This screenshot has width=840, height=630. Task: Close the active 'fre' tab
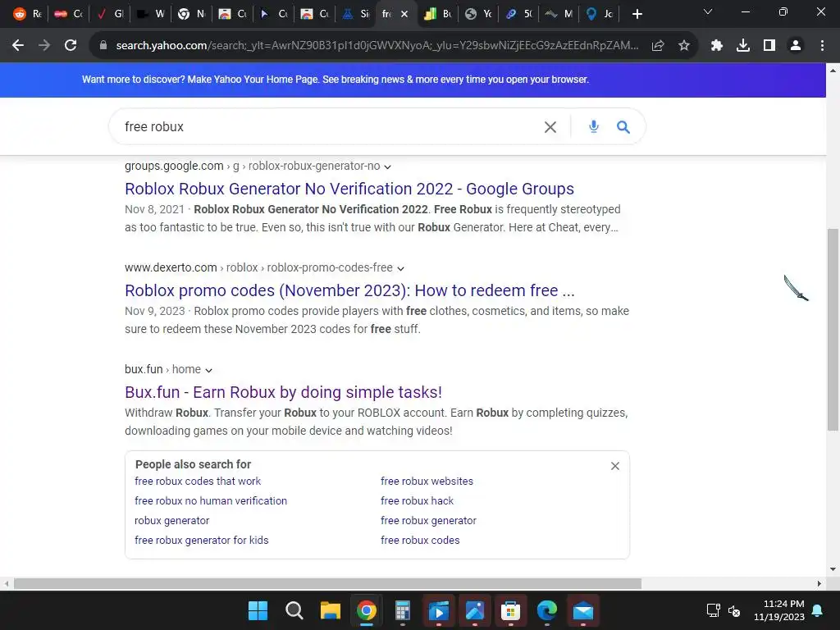coord(404,14)
